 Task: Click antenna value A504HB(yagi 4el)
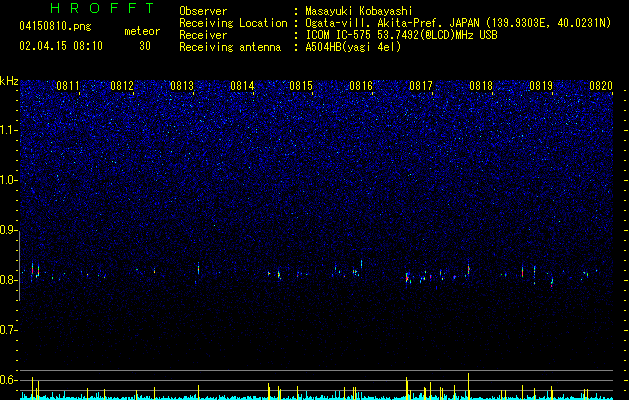353,47
